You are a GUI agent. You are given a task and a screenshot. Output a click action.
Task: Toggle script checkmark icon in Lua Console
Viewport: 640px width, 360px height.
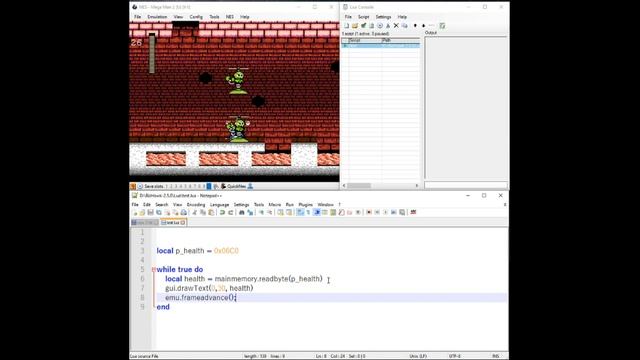[363, 26]
